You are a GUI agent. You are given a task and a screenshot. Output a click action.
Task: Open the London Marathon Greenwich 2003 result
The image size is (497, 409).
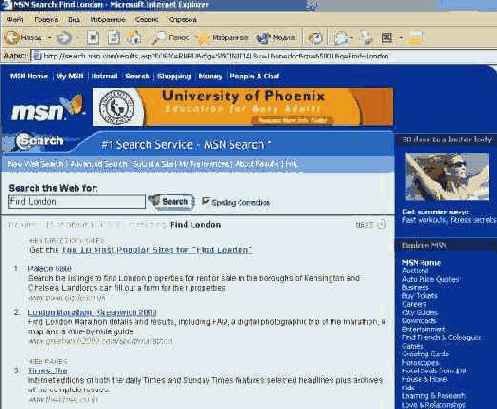pyautogui.click(x=92, y=313)
